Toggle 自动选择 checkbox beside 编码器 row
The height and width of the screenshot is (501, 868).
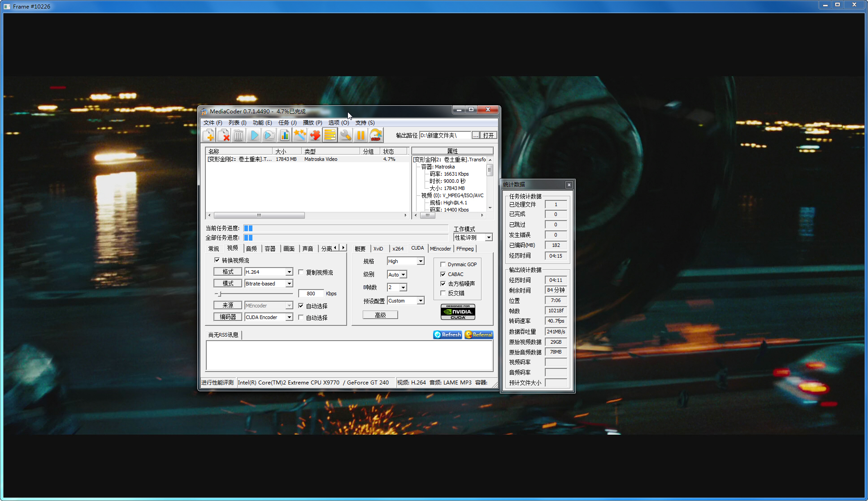[301, 317]
